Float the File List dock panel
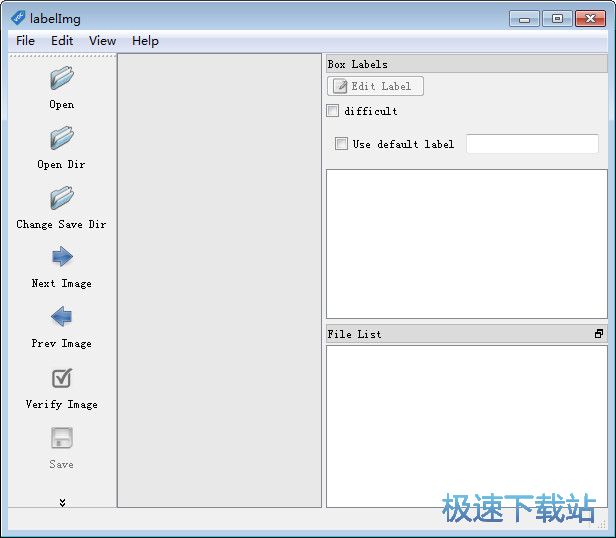Screen dimensions: 616x538 [599, 334]
